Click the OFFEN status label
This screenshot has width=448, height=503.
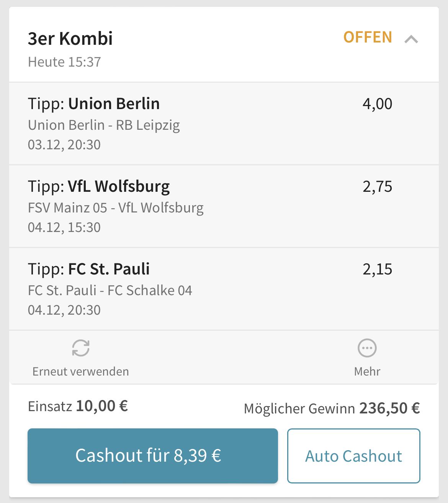tap(368, 38)
